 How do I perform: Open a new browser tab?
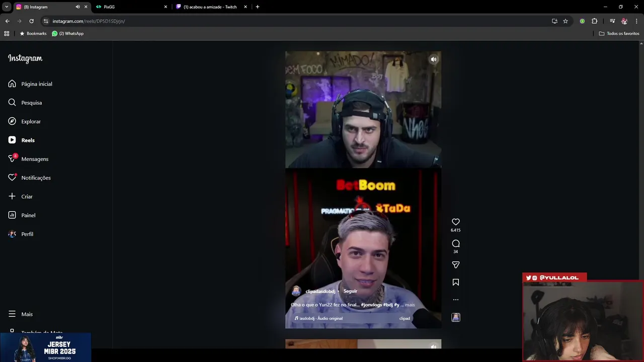pos(258,7)
